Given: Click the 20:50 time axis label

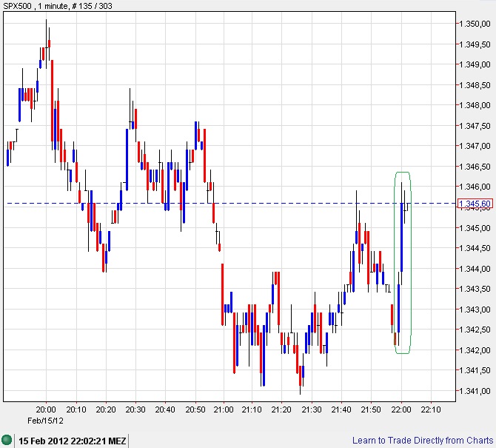Looking at the screenshot, I should point(195,409).
